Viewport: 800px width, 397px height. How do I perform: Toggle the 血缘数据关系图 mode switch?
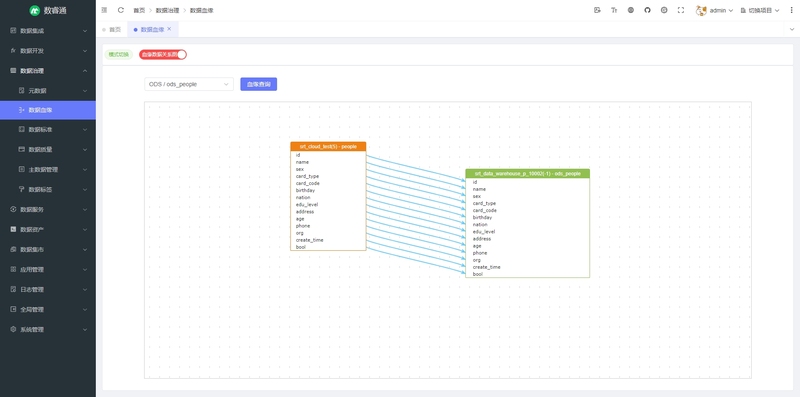tap(163, 55)
